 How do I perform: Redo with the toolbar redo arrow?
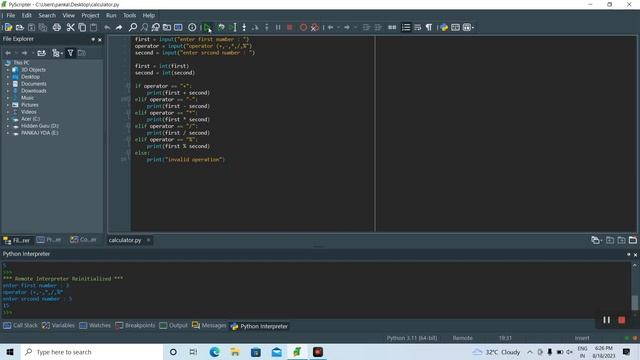click(119, 27)
